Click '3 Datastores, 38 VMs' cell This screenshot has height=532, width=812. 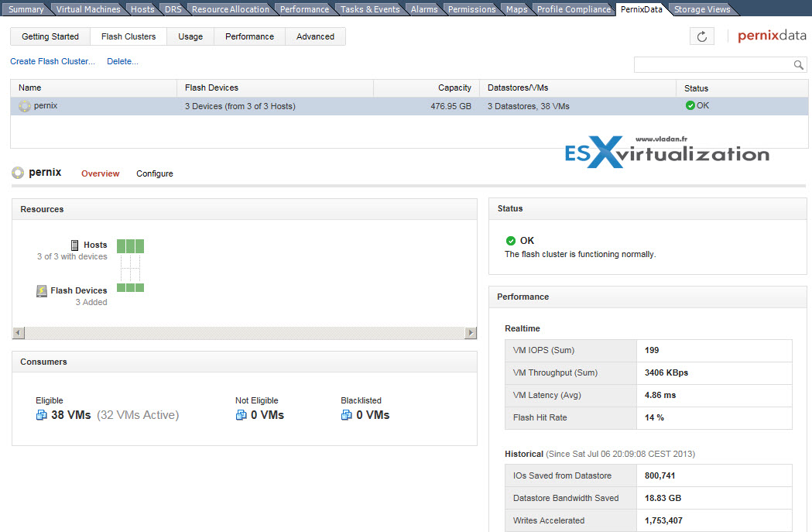[x=528, y=106]
